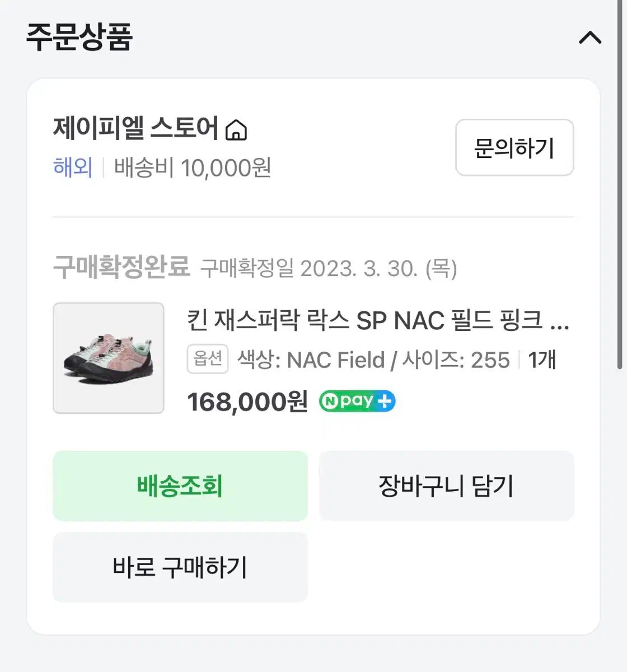Collapse the 주문상품 section chevron
This screenshot has height=672, width=627.
tap(589, 38)
